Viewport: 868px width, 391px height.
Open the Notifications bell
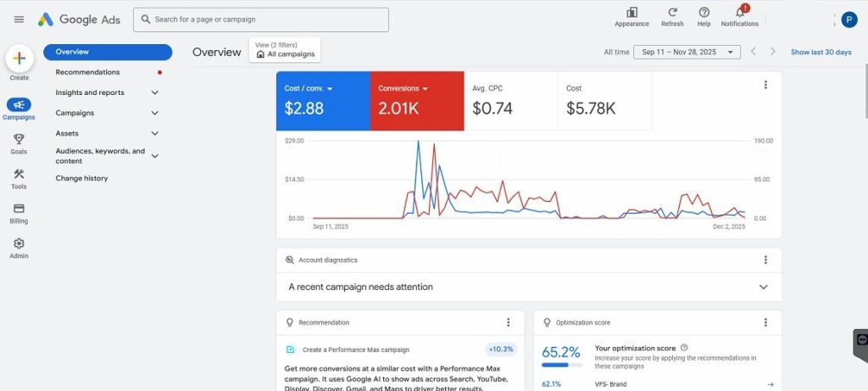pyautogui.click(x=739, y=13)
